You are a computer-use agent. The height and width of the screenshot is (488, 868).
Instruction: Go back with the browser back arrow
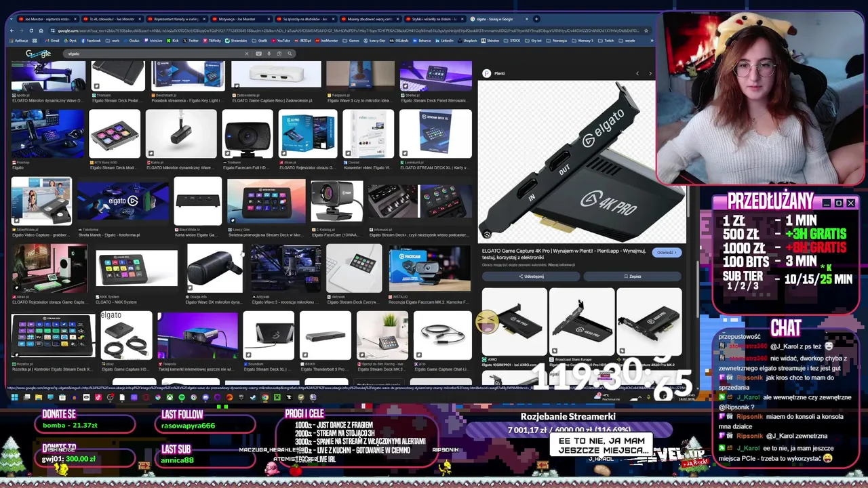(x=12, y=30)
